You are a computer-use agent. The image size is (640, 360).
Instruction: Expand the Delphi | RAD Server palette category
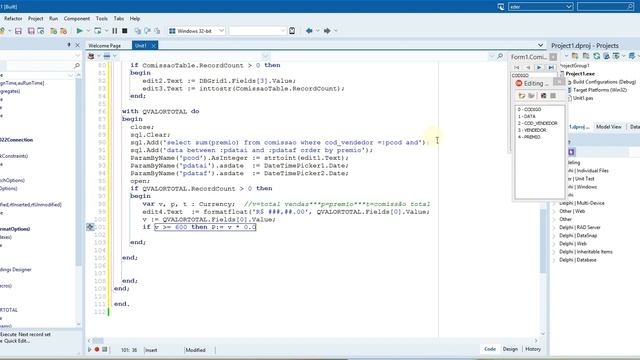554,227
